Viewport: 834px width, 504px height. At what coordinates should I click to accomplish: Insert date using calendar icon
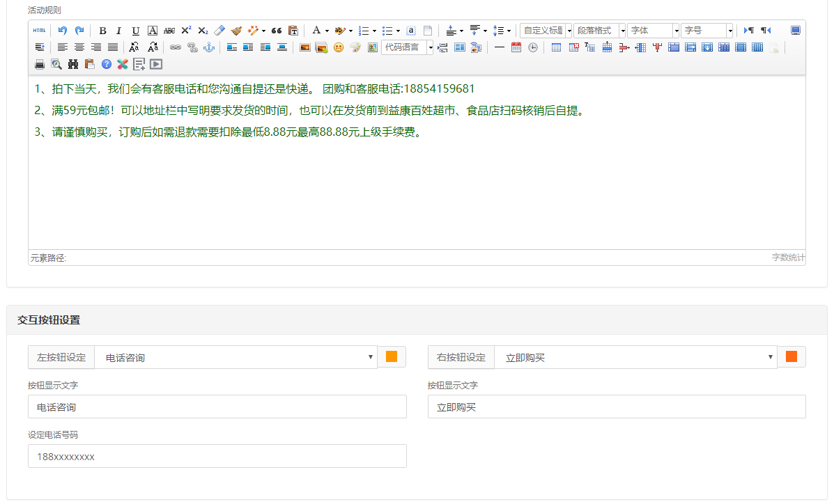click(x=516, y=47)
